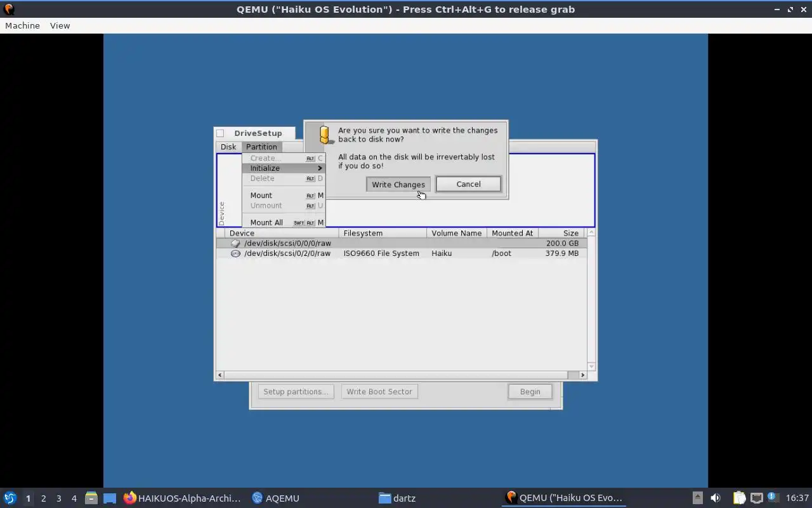Screen dimensions: 812x508
Task: Expand the hidden tray icons arrow
Action: click(697, 498)
